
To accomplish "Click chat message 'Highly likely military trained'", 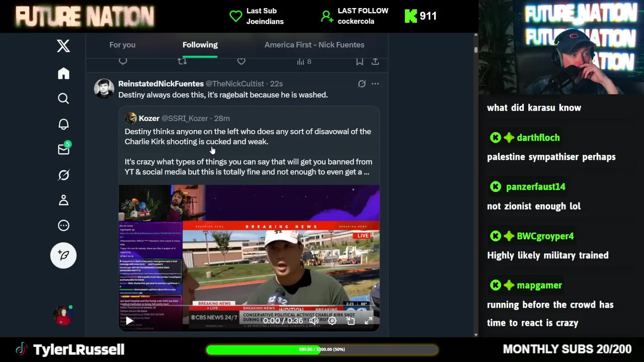I will [548, 255].
